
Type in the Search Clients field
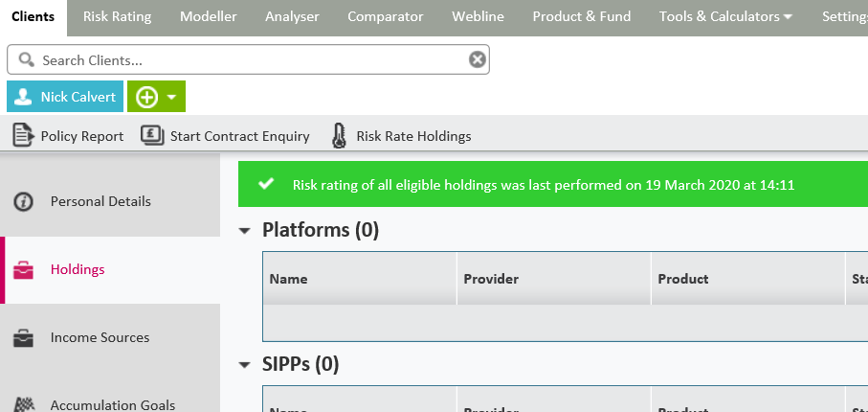coord(249,60)
